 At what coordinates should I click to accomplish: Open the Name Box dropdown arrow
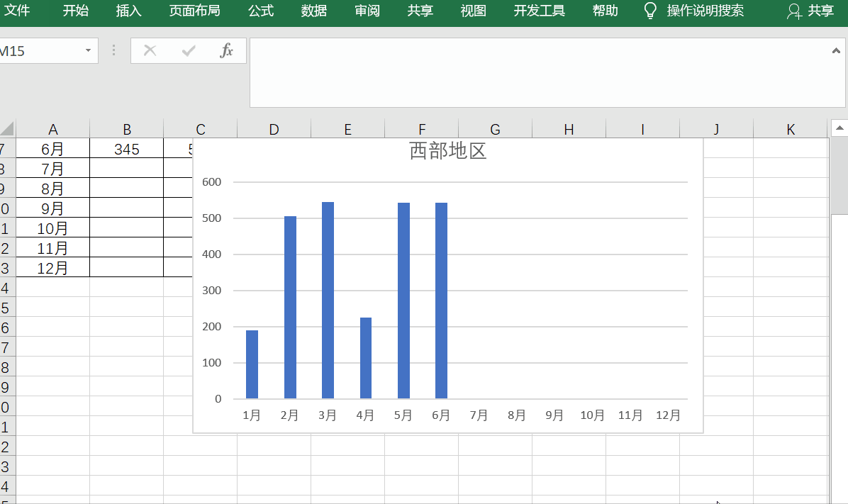[88, 50]
